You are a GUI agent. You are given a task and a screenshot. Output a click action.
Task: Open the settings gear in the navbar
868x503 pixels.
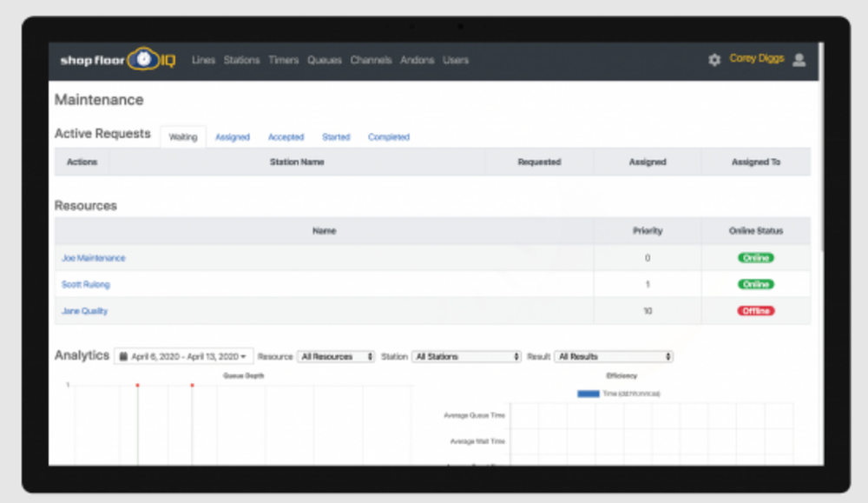(x=713, y=59)
